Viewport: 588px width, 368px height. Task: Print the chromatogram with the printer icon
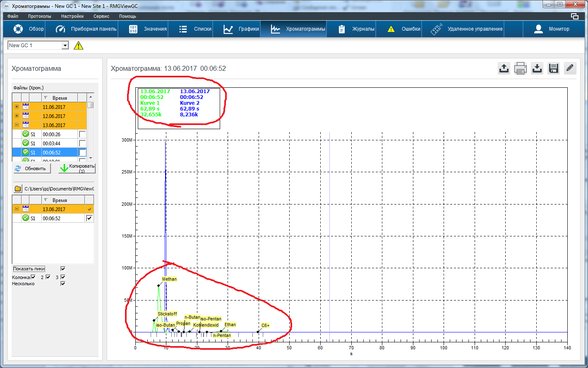520,68
